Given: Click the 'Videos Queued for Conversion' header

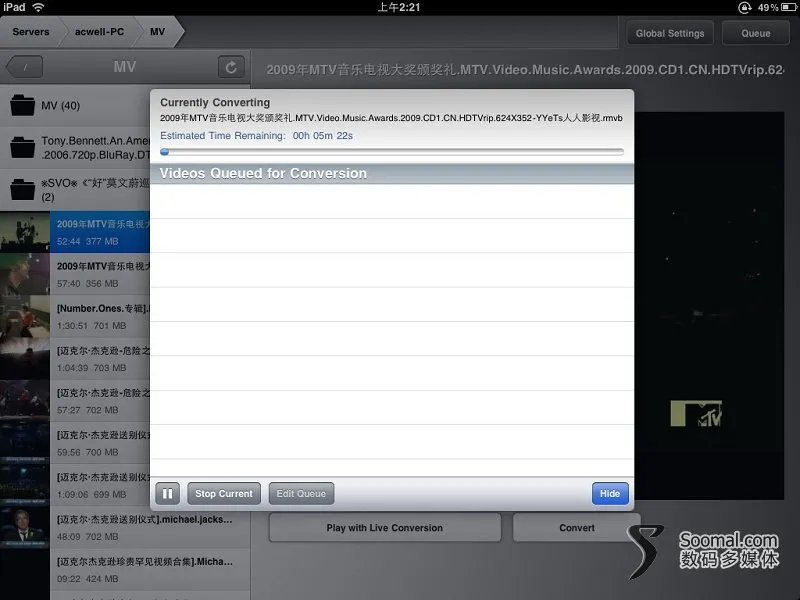Looking at the screenshot, I should (392, 173).
